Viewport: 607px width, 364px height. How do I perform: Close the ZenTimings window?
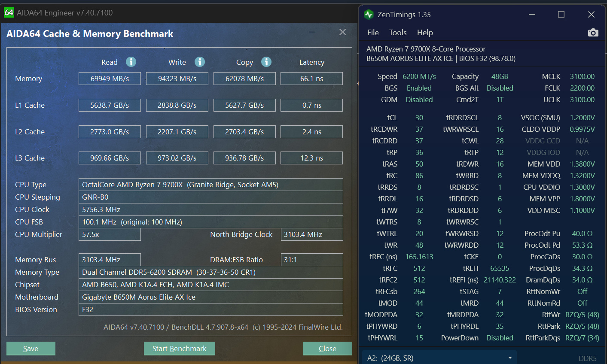tap(591, 15)
